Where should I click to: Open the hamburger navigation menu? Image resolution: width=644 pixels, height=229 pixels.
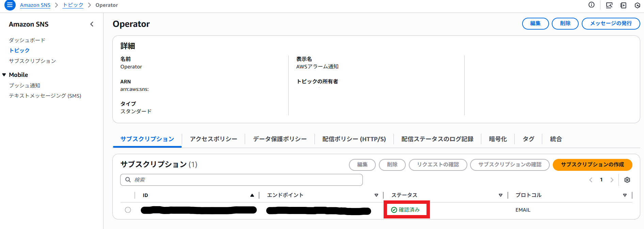10,5
